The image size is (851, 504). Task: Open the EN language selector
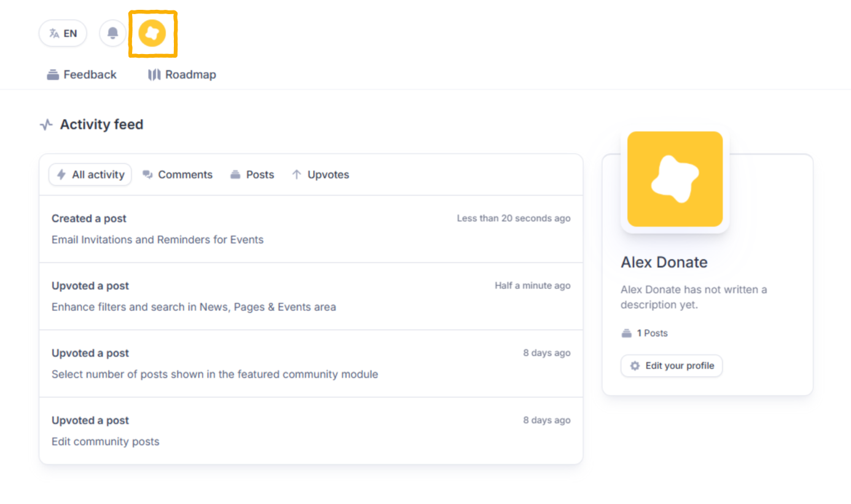pyautogui.click(x=63, y=33)
